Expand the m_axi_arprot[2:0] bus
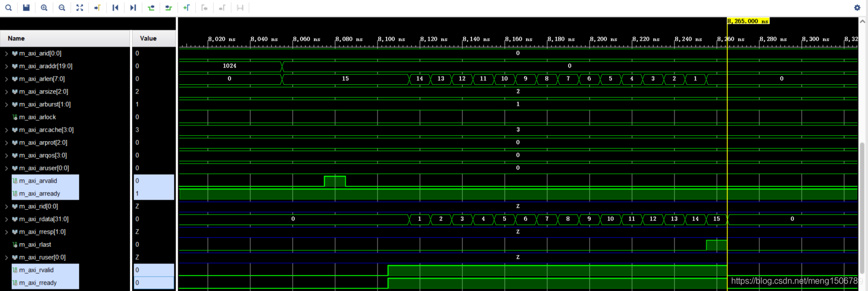Viewport: 868px width, 291px height. (x=6, y=143)
